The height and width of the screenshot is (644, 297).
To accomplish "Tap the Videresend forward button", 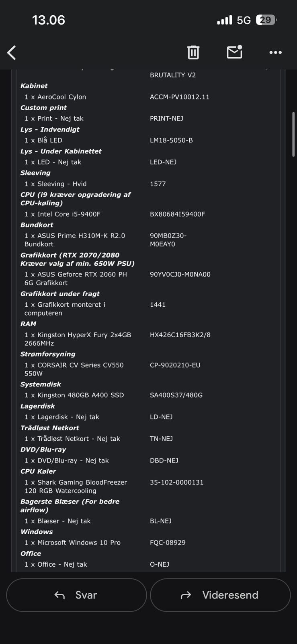I will pos(220,595).
